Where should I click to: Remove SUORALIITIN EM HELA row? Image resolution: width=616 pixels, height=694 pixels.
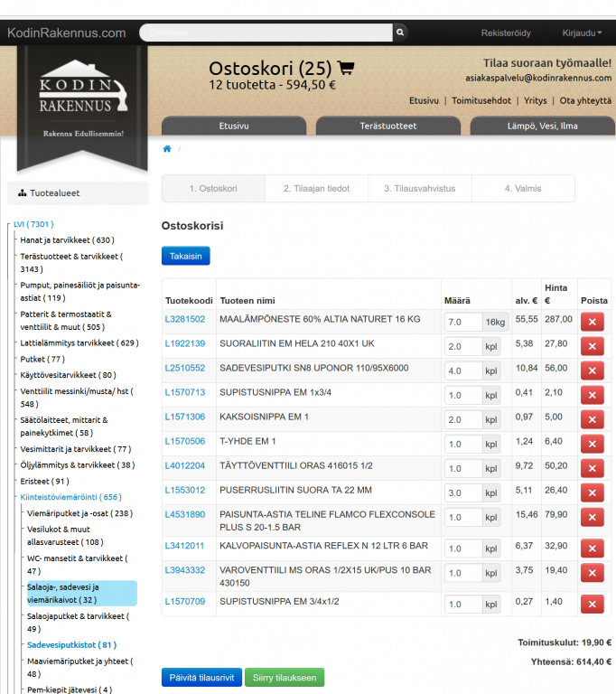pos(593,346)
